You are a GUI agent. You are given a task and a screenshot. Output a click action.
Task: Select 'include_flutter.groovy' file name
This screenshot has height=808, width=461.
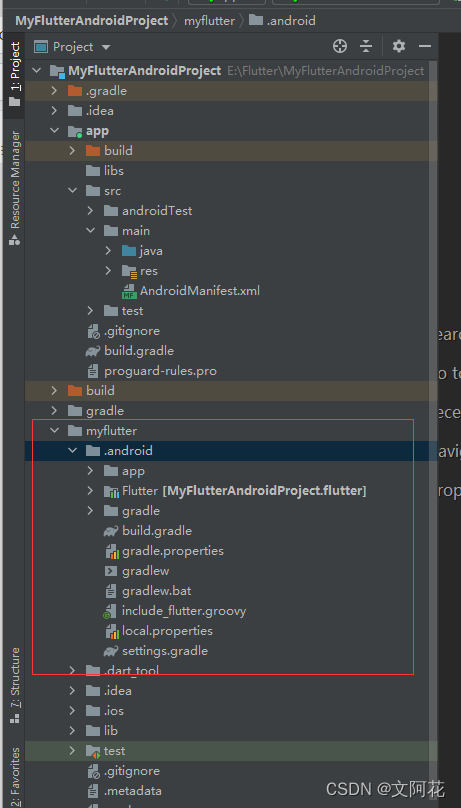click(x=184, y=611)
